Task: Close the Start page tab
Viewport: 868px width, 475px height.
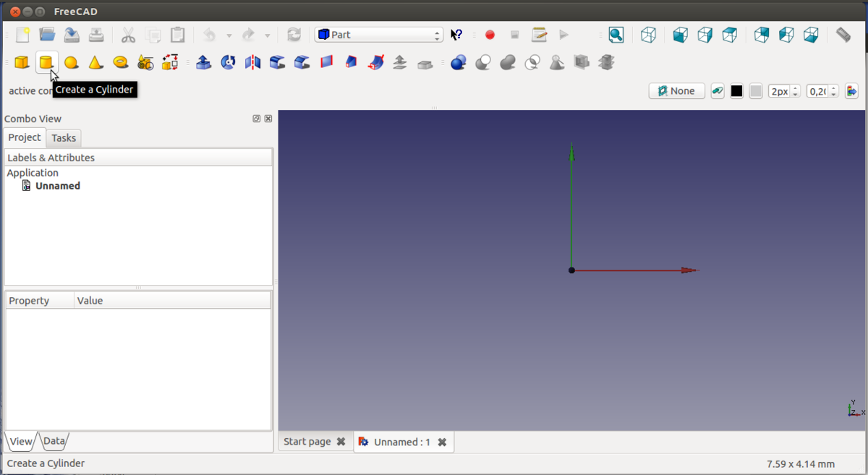Action: click(x=341, y=442)
